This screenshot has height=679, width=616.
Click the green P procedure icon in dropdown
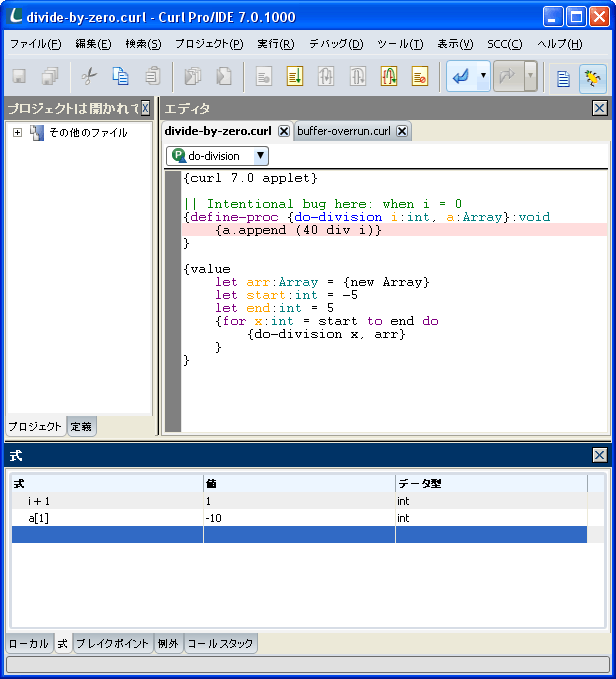179,155
